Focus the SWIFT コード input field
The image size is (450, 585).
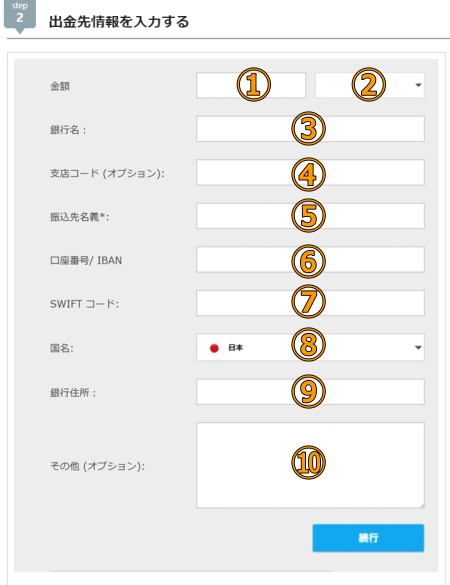point(310,303)
